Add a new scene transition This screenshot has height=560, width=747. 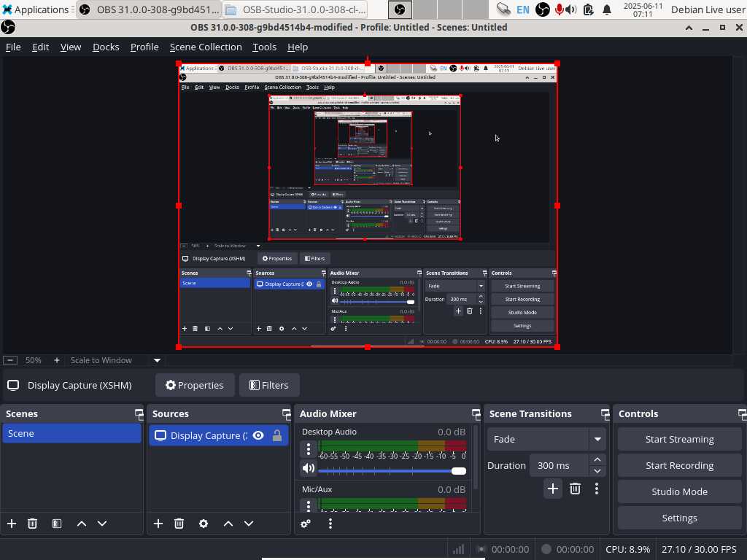[553, 489]
